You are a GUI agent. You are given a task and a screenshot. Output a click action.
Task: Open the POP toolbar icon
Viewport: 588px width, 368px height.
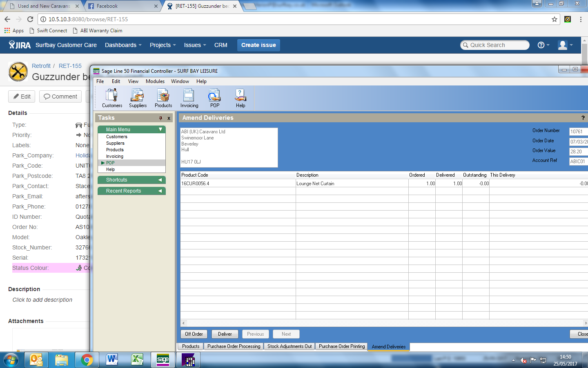215,98
